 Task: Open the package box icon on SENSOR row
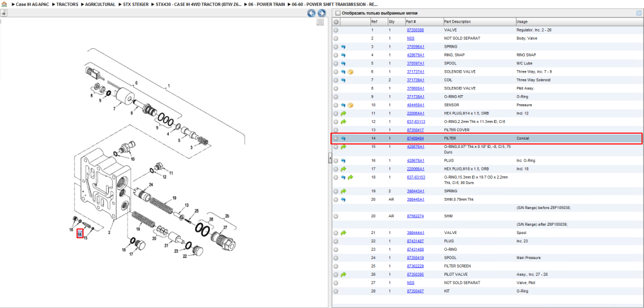350,105
